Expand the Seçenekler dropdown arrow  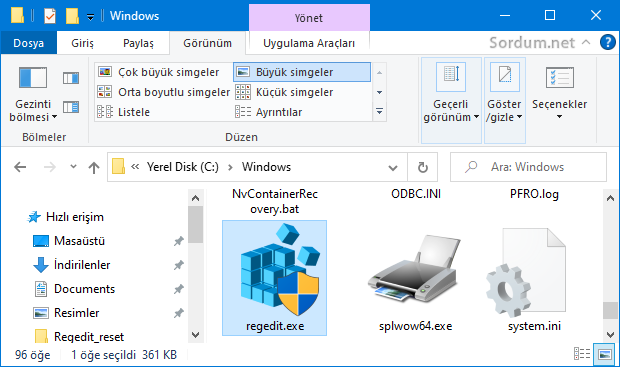click(x=560, y=117)
